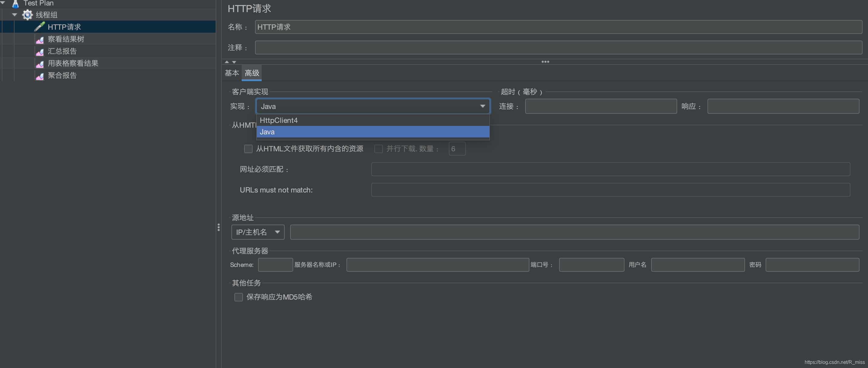Click the three-dot splitter handle above tabs
Image resolution: width=868 pixels, height=368 pixels.
[545, 62]
